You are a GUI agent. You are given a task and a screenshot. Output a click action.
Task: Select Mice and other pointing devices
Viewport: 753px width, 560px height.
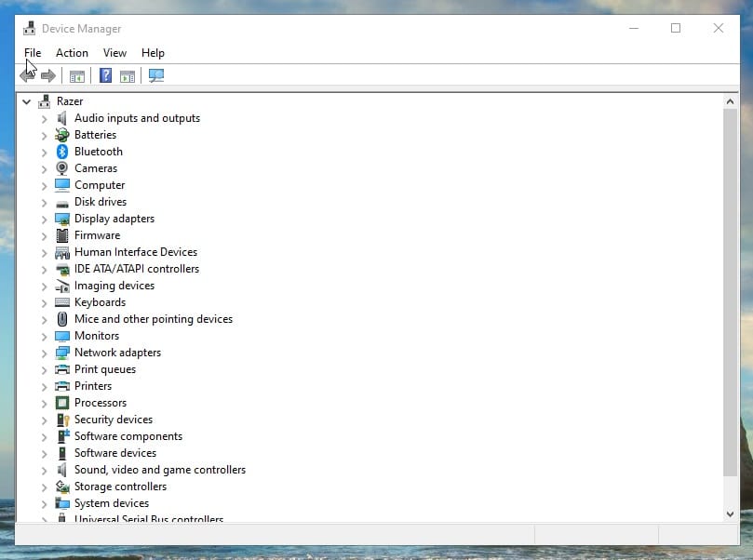click(153, 319)
